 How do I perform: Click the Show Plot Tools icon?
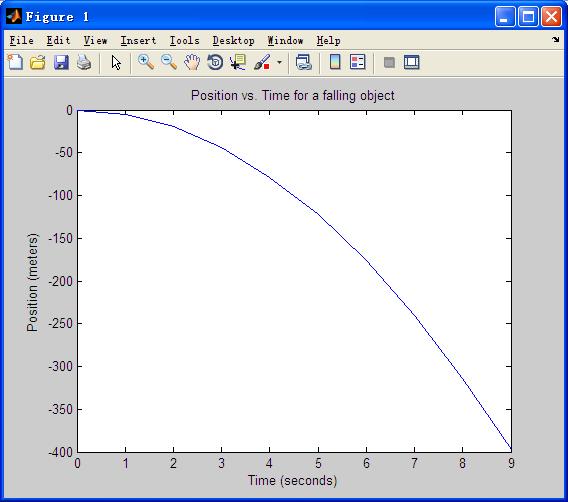pos(412,62)
